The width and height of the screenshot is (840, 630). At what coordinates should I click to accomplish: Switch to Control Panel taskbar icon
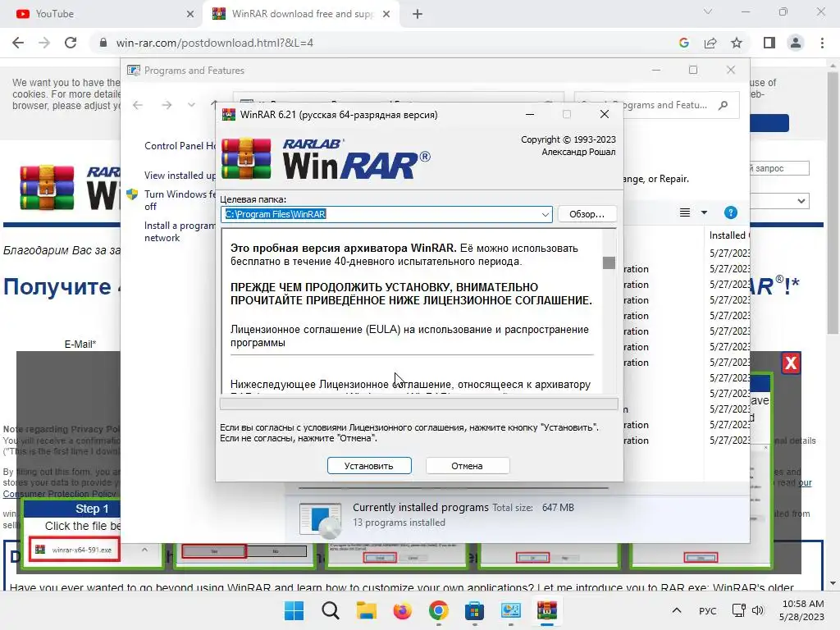pos(510,610)
